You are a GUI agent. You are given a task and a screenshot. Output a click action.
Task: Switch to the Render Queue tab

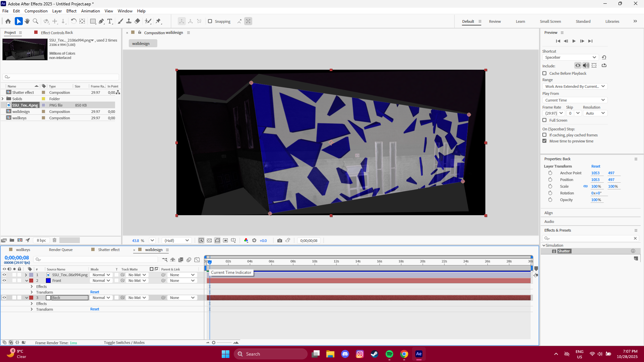(60, 249)
